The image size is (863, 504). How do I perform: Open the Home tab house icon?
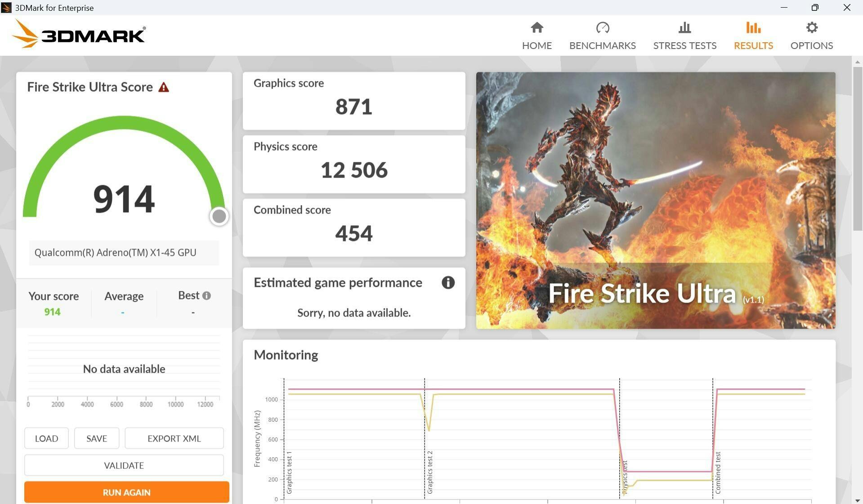click(x=537, y=28)
